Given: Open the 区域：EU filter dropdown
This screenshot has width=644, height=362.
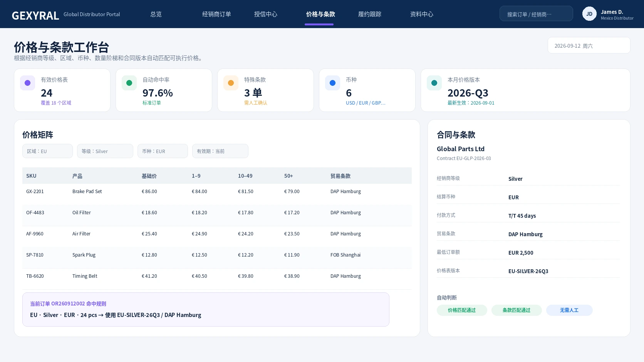Looking at the screenshot, I should pos(47,151).
